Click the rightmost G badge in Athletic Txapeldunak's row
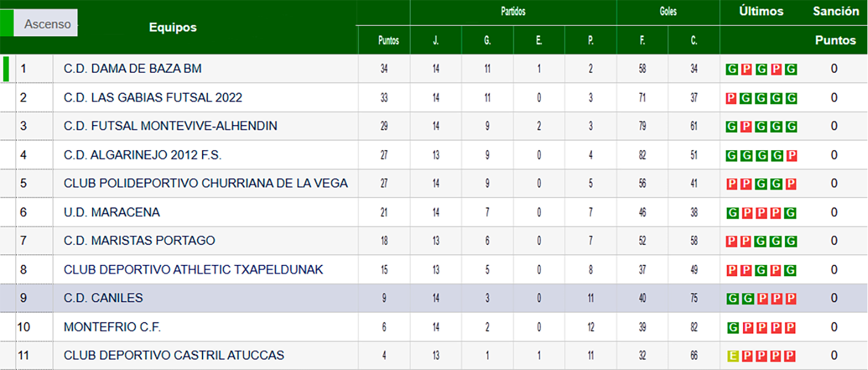The width and height of the screenshot is (868, 370). (x=791, y=270)
